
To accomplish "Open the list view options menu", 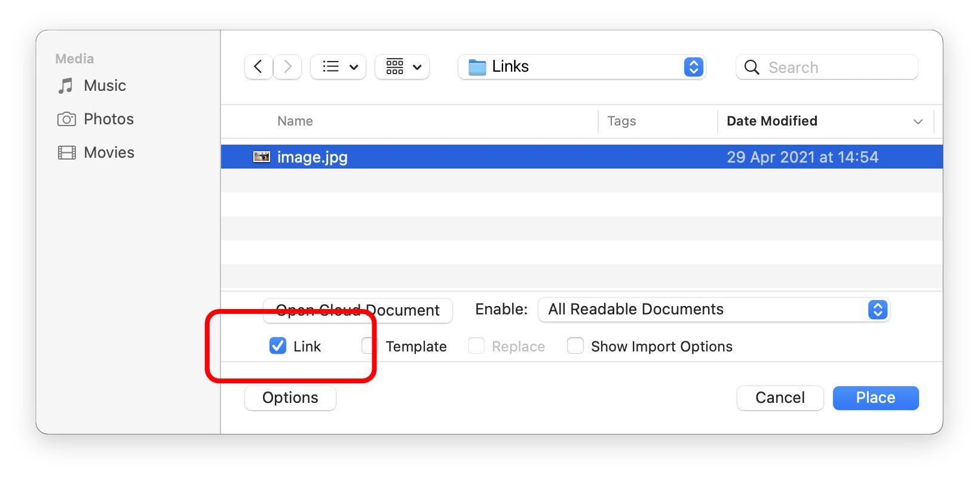I will click(x=338, y=67).
